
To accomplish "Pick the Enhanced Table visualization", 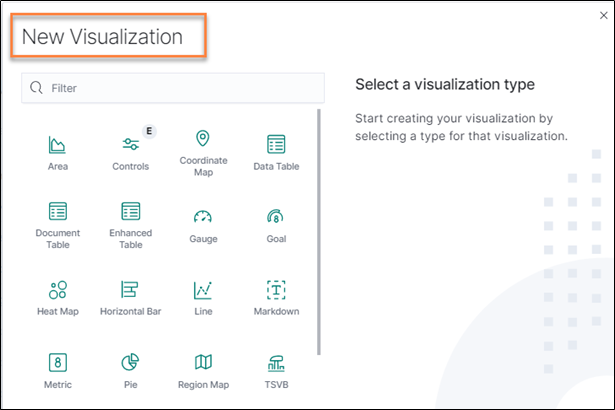I will pos(131,225).
